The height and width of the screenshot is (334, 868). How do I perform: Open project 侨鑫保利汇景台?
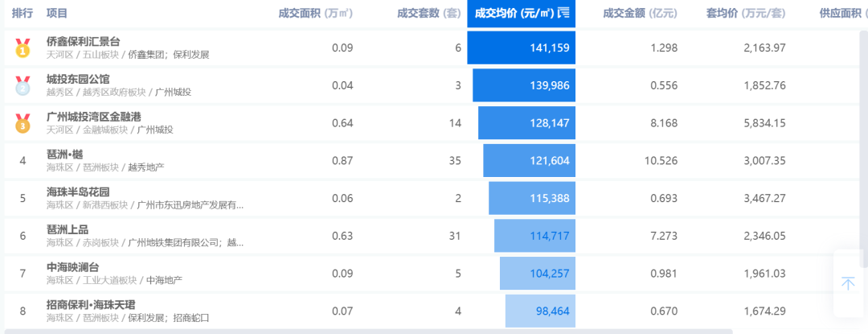click(84, 42)
